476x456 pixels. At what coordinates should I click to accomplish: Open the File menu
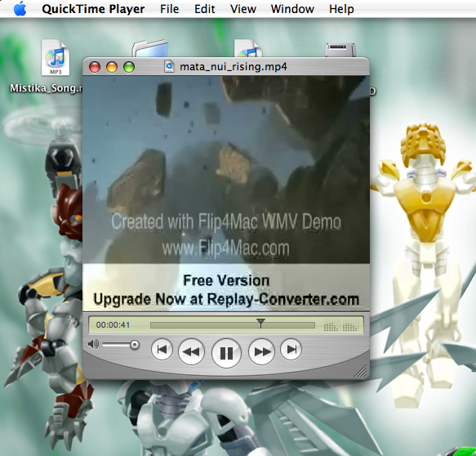pyautogui.click(x=169, y=9)
